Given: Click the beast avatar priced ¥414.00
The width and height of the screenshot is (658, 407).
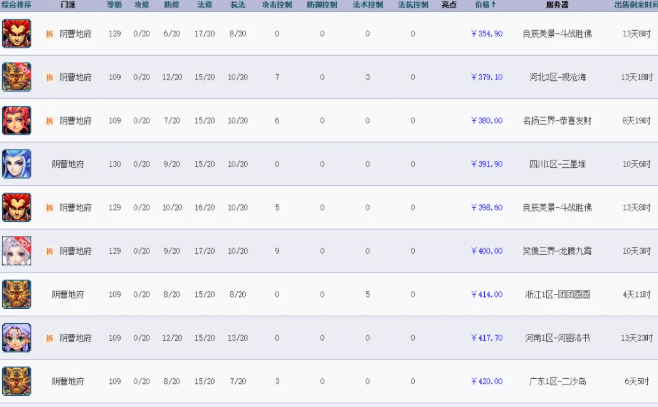Looking at the screenshot, I should (x=16, y=294).
